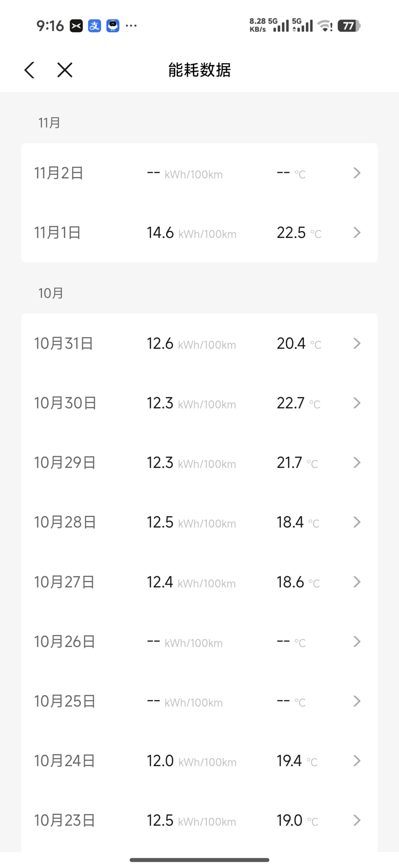Tap the blue penguin app notification icon
Viewport: 399px width, 868px height.
[x=113, y=26]
